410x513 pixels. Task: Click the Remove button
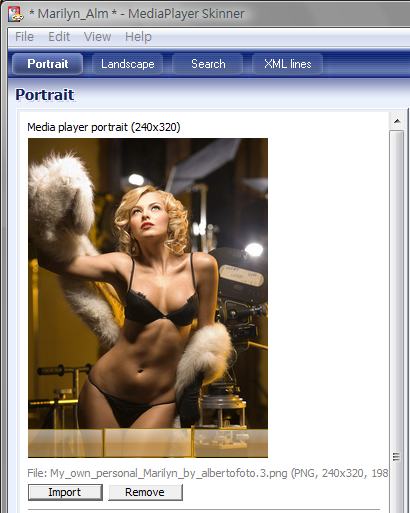click(145, 492)
